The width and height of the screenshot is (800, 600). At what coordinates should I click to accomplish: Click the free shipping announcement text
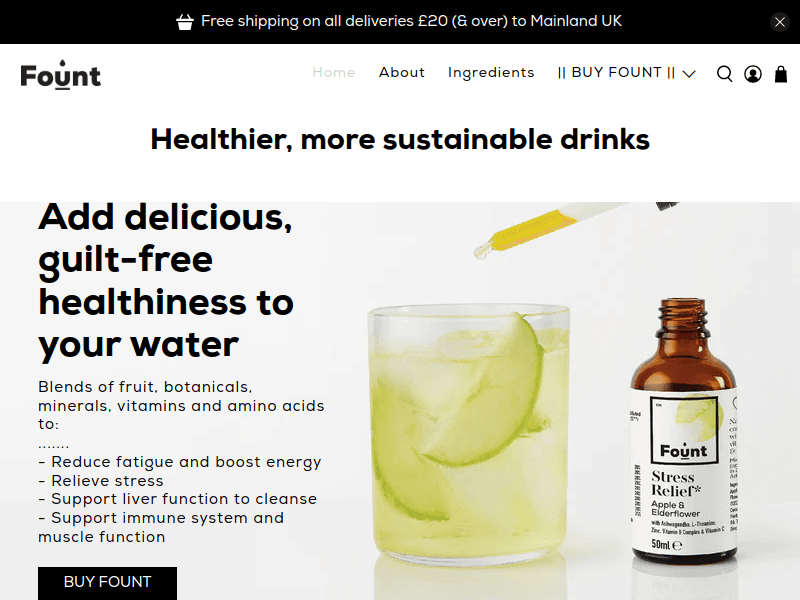[x=411, y=21]
